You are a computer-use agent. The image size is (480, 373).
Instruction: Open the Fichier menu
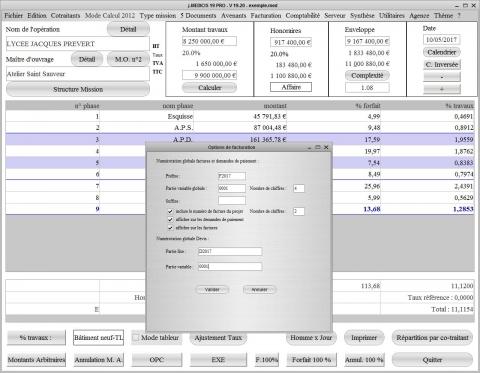coord(13,16)
